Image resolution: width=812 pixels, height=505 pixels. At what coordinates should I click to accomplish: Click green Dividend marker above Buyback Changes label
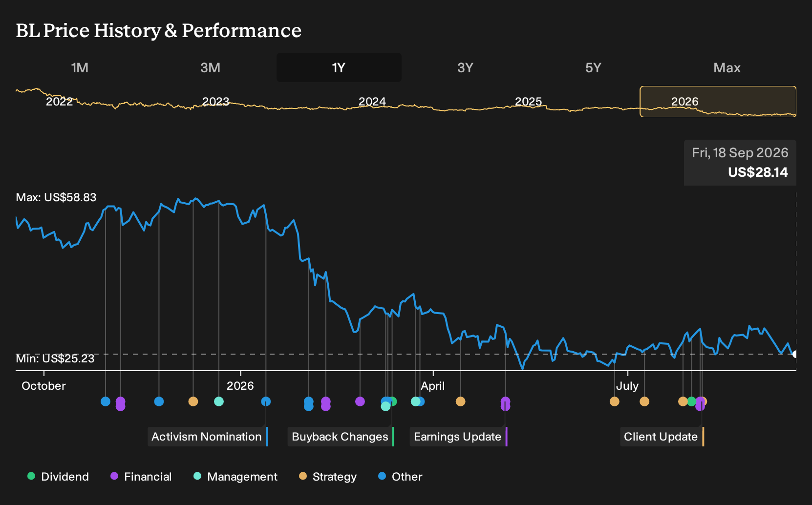393,401
